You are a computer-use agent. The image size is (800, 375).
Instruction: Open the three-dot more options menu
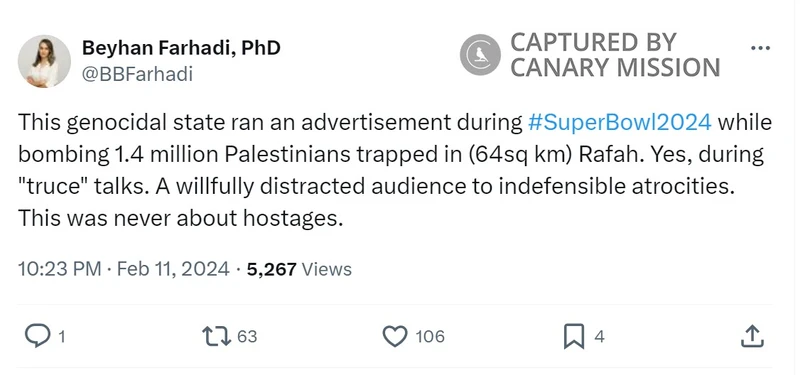(x=760, y=48)
